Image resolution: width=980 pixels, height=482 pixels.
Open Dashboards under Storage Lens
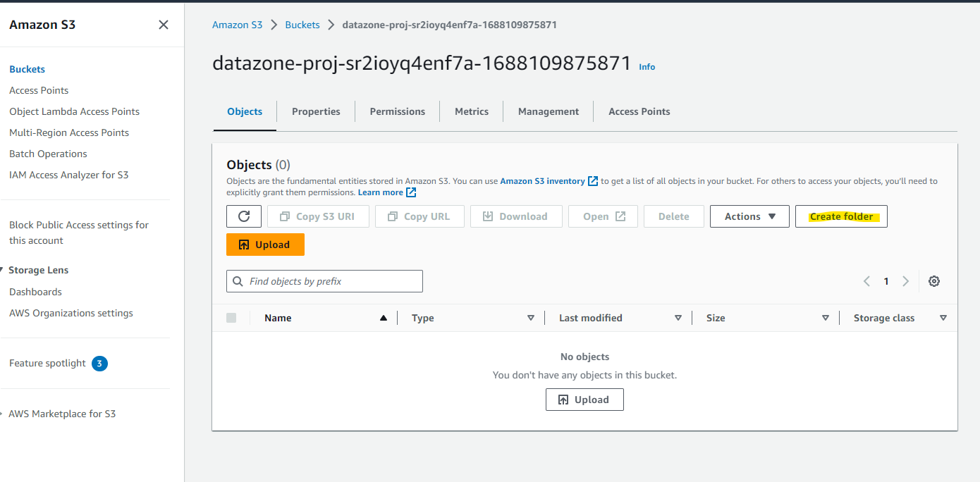click(x=35, y=292)
